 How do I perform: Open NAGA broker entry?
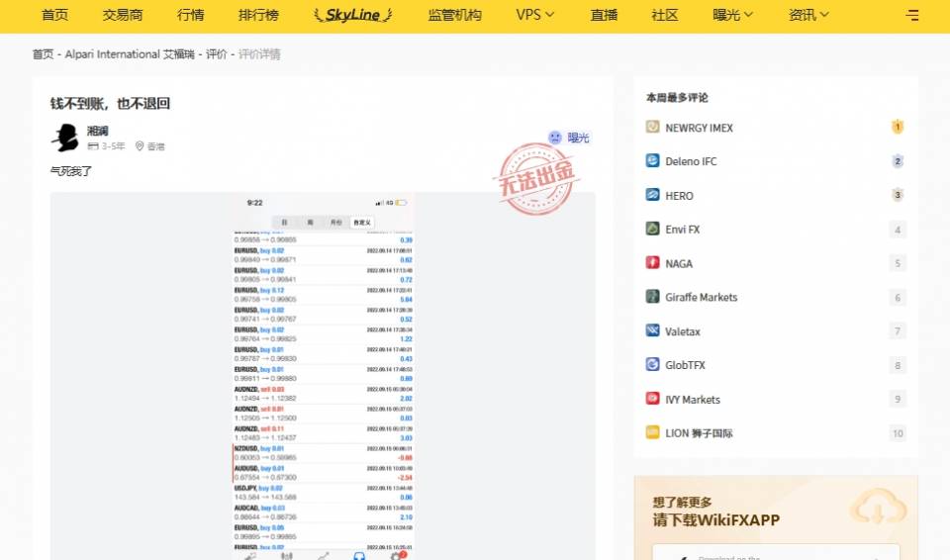[x=679, y=263]
